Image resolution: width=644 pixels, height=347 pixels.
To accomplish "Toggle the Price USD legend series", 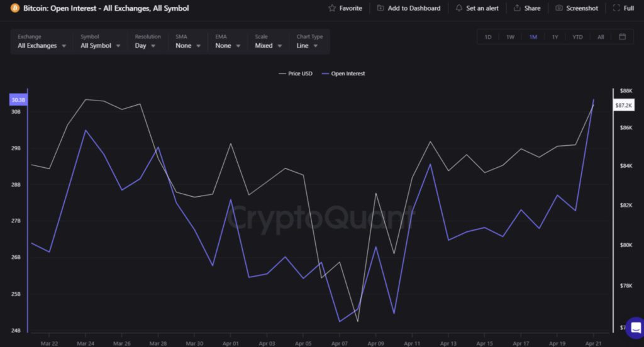I will [x=296, y=74].
